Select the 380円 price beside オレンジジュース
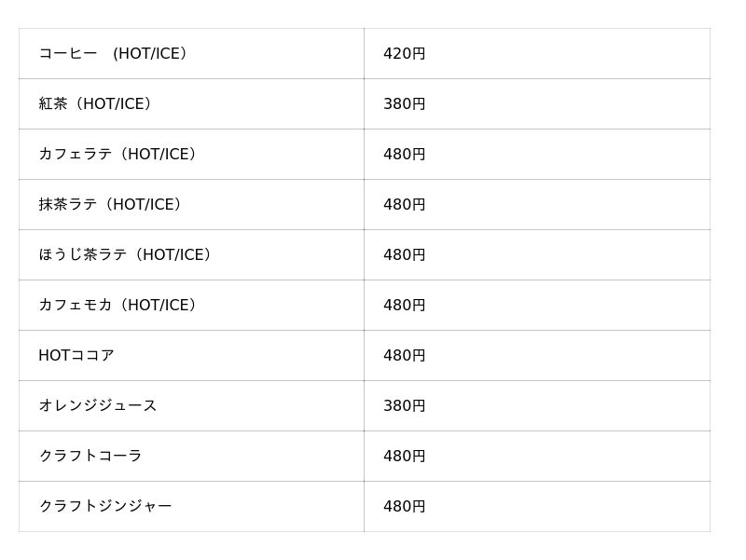Viewport: 746px width, 560px height. point(404,406)
